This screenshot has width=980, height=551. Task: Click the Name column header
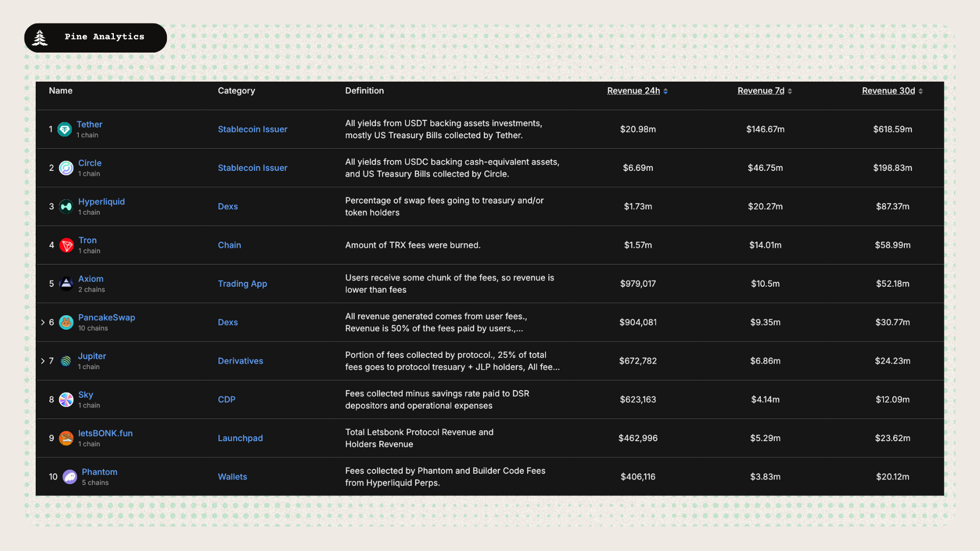(x=61, y=91)
